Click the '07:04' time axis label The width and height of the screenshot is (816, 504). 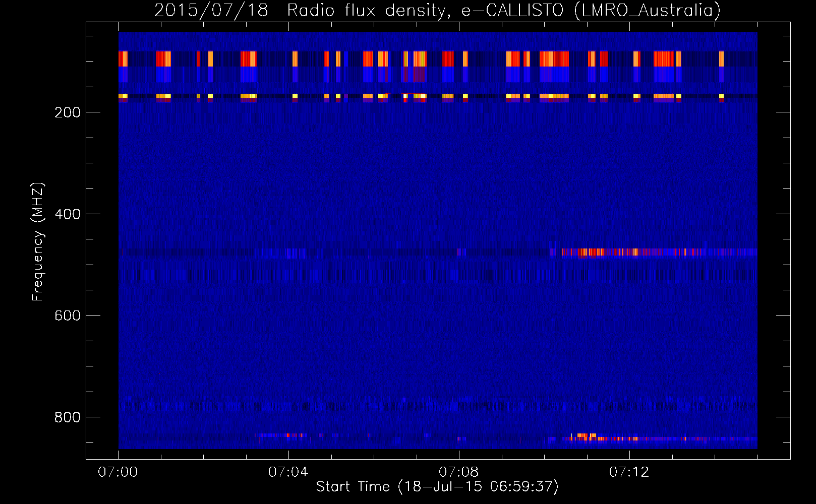(288, 472)
